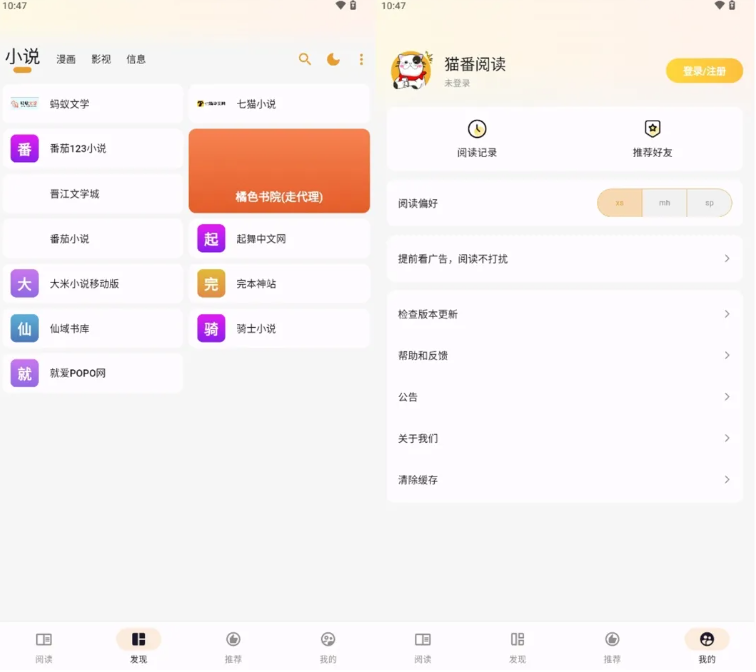Switch to the 影视 tab
Image resolution: width=756 pixels, height=672 pixels.
[x=101, y=59]
